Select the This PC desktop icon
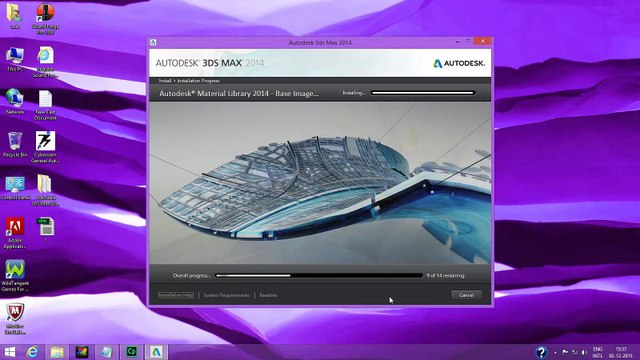This screenshot has width=640, height=360. (x=15, y=60)
